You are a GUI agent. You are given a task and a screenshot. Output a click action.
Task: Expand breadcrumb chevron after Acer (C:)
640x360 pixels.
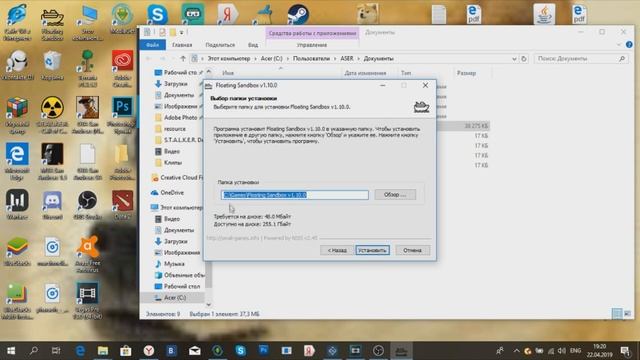[x=288, y=59]
